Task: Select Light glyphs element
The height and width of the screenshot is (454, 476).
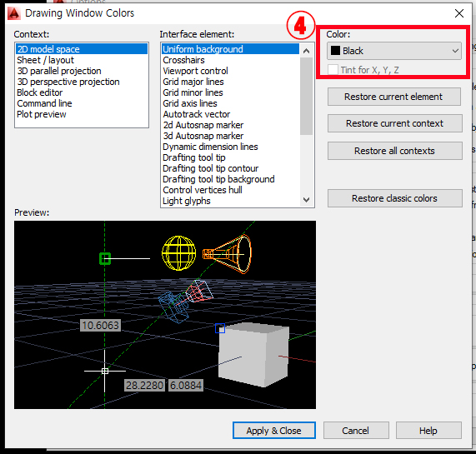Action: 230,201
